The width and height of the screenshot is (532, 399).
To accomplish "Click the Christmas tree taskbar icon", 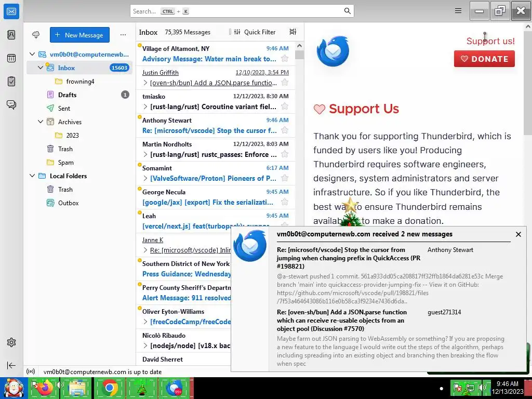I will pos(141,388).
